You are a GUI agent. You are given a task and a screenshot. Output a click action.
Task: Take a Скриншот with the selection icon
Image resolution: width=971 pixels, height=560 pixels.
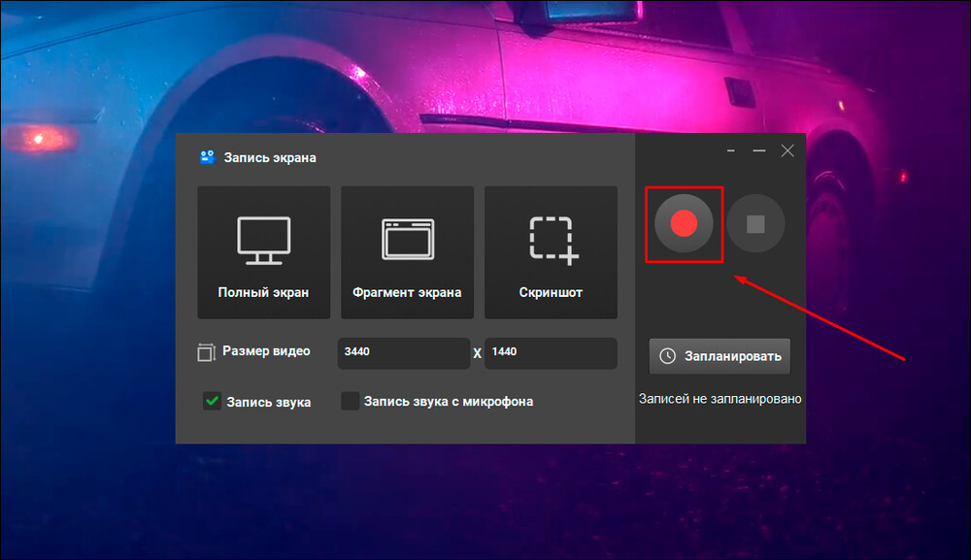(552, 252)
